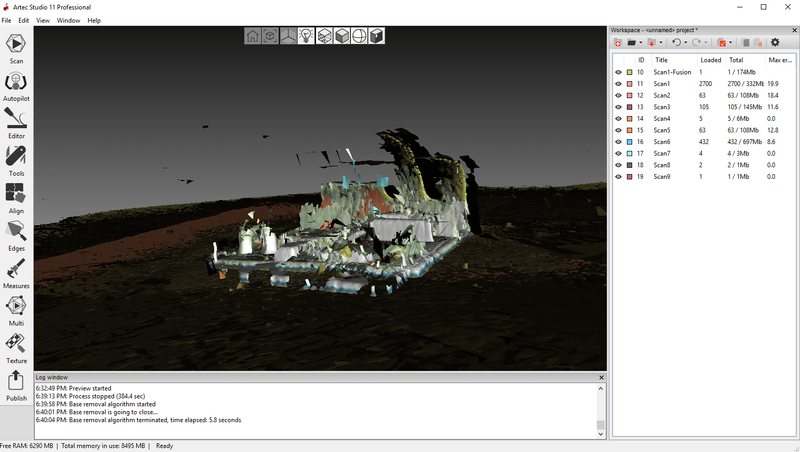
Task: Open the dropdown arrow beside open project
Action: [x=641, y=43]
